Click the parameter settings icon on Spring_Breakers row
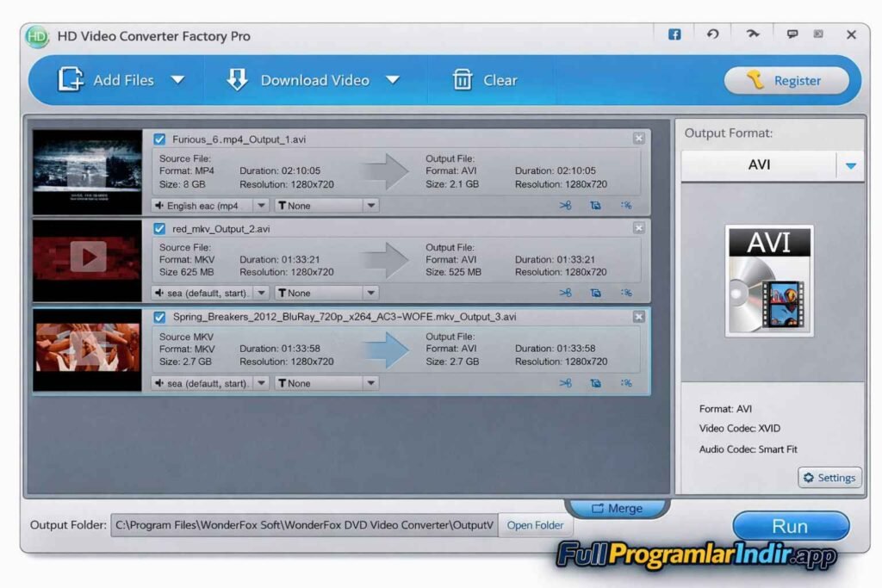This screenshot has width=882, height=588. click(625, 381)
